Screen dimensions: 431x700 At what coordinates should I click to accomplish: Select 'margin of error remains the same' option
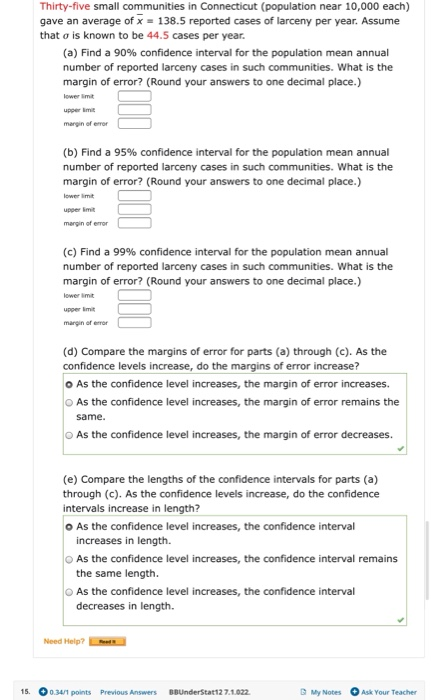point(69,402)
